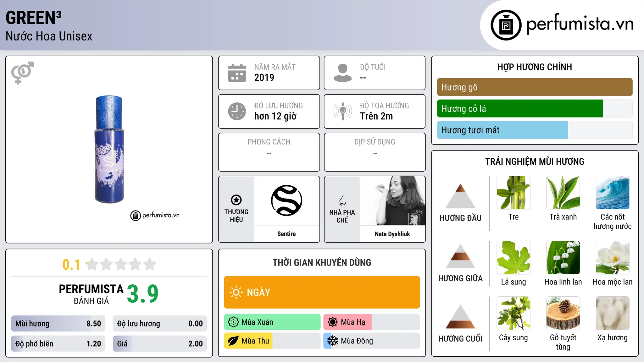The image size is (644, 362).
Task: Click the sun icon next to Ngày
Action: 236,292
